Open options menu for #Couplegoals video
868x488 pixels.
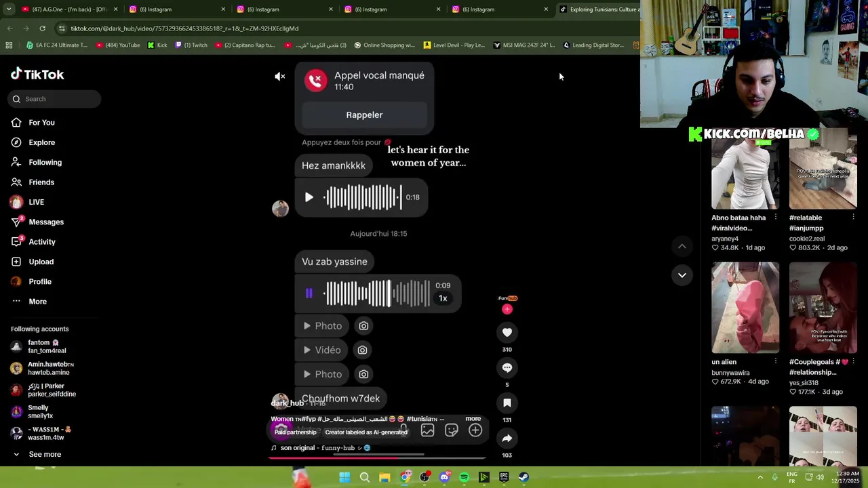[x=853, y=362]
